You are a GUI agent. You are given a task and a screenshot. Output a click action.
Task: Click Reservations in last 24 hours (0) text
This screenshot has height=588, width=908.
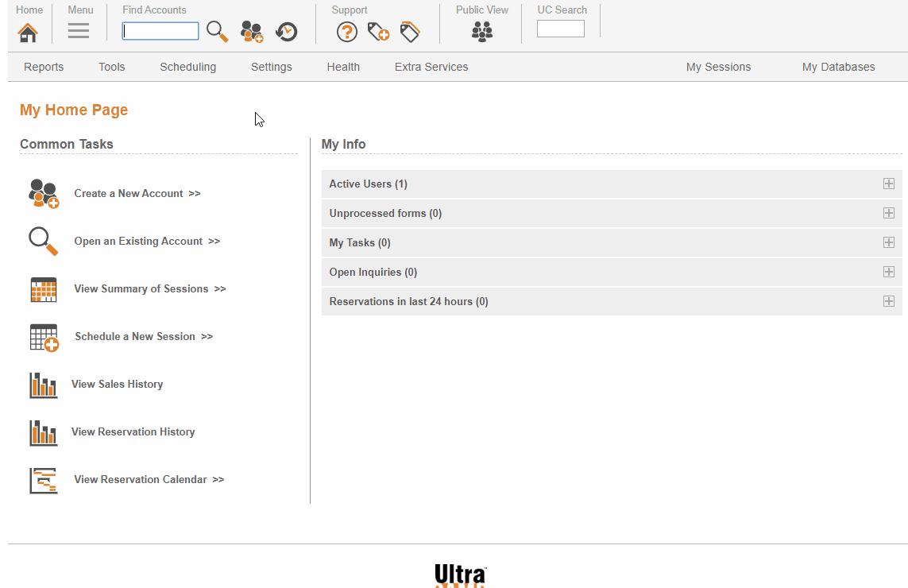pos(409,301)
